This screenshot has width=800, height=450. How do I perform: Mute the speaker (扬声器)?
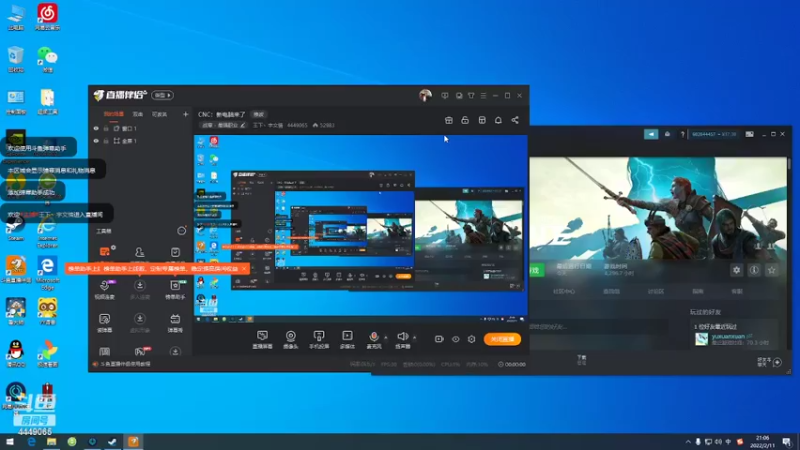[402, 339]
